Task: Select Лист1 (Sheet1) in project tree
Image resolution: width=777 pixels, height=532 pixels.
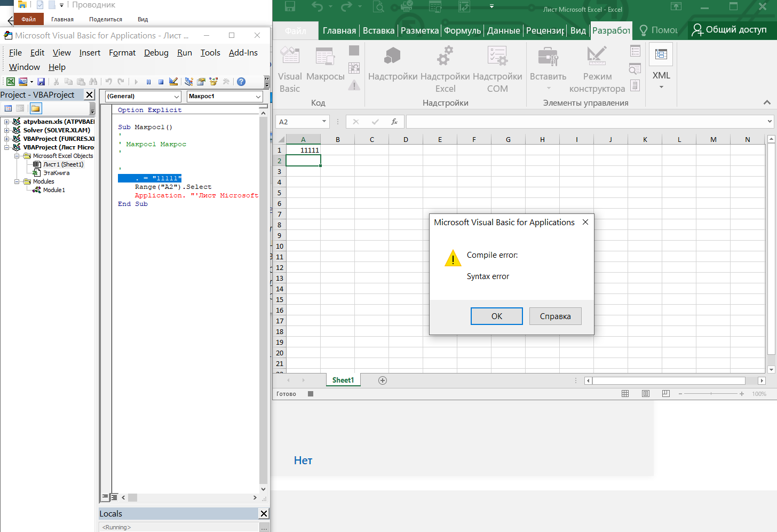Action: (x=63, y=164)
